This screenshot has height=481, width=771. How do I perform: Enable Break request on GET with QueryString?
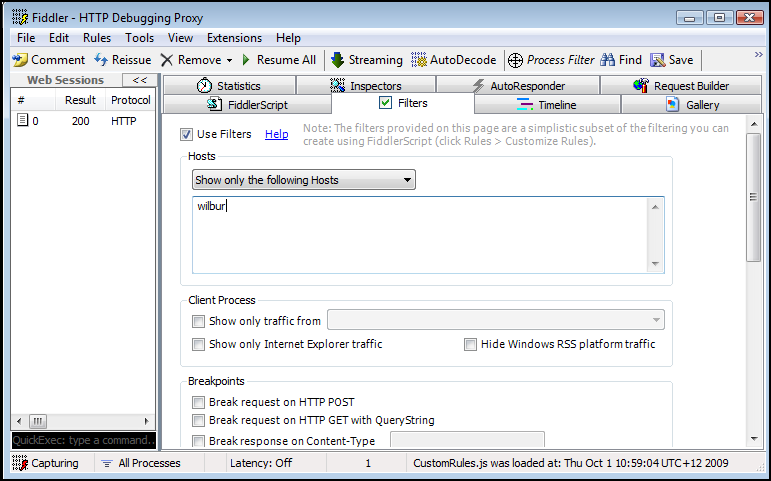click(x=198, y=421)
